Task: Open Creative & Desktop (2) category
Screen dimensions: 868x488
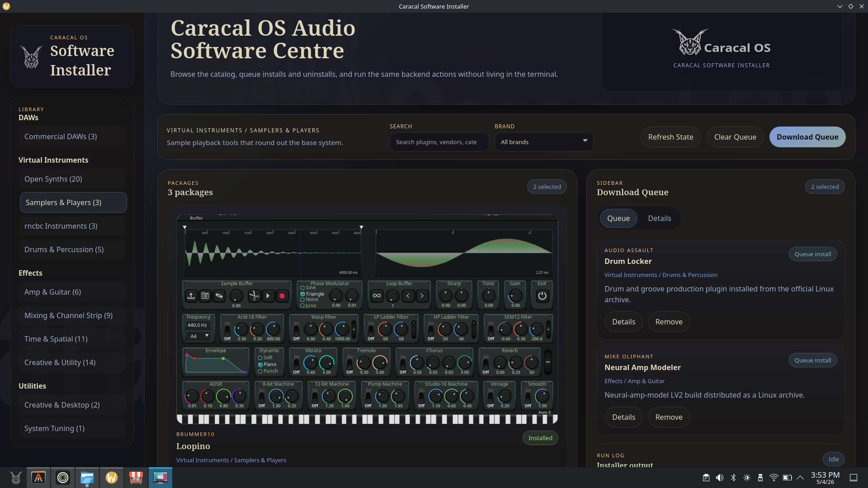Action: pyautogui.click(x=72, y=405)
